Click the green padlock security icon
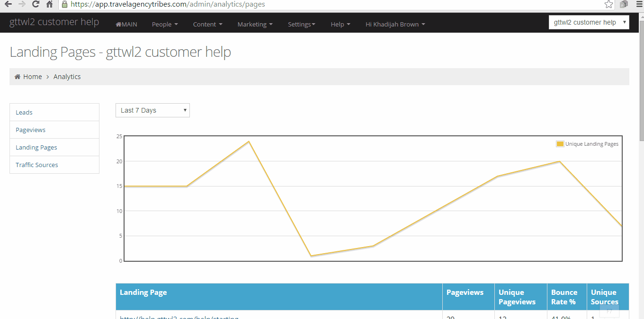 point(64,4)
